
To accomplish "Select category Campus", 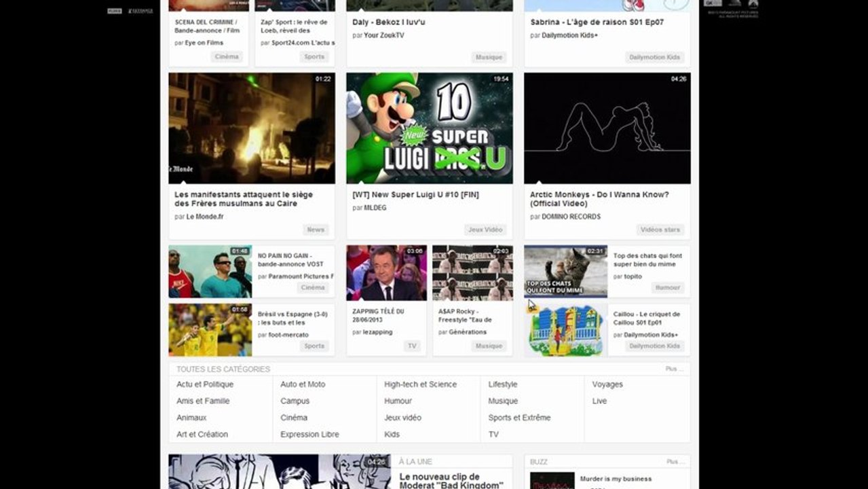I will coord(295,401).
